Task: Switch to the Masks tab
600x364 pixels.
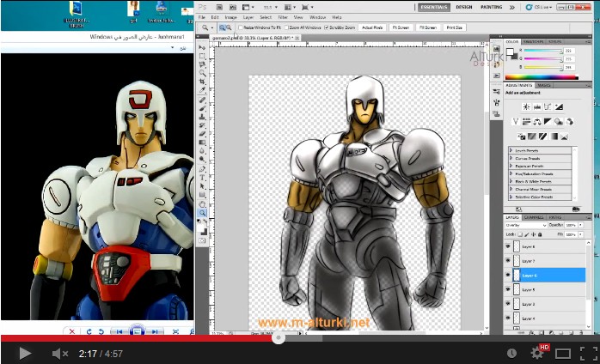Action: (543, 85)
